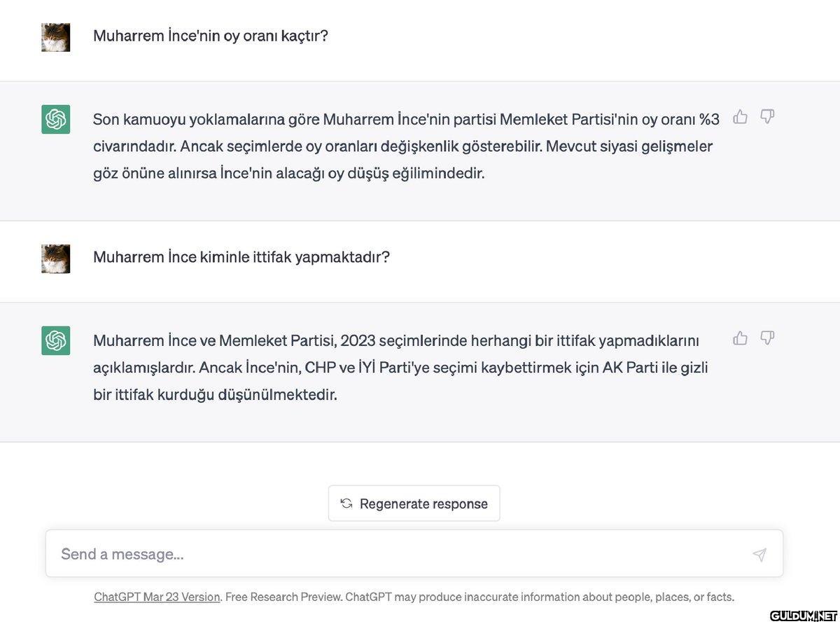The width and height of the screenshot is (840, 624).
Task: Give thumbs down to the ittifak answer
Action: pyautogui.click(x=767, y=339)
